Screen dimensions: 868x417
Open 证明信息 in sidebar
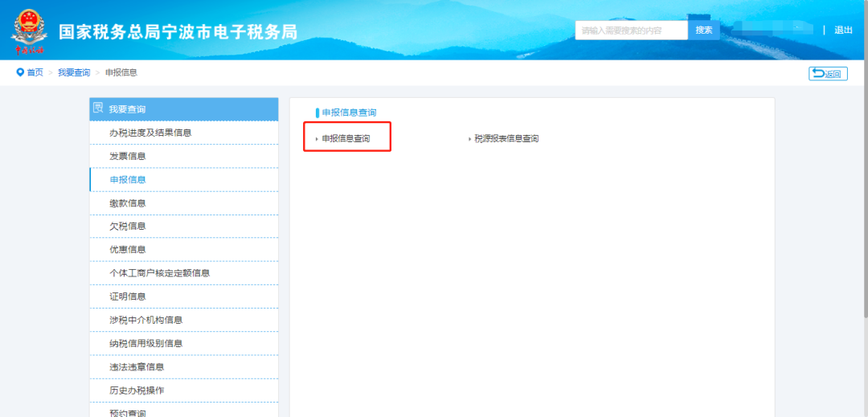[x=184, y=296]
